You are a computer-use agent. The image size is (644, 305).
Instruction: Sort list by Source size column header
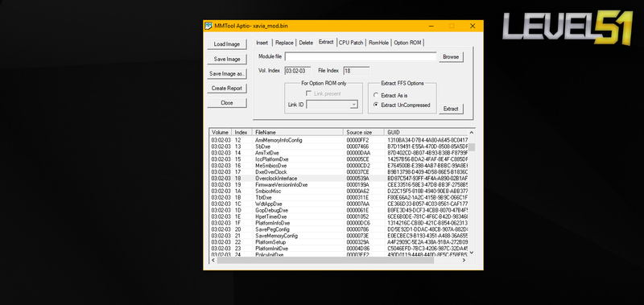pyautogui.click(x=364, y=133)
